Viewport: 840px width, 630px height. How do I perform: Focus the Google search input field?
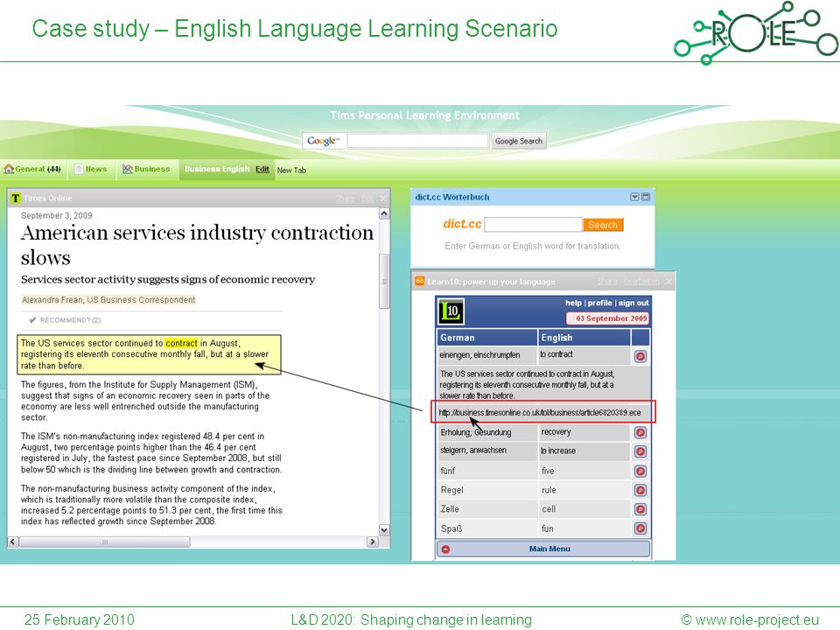[417, 141]
